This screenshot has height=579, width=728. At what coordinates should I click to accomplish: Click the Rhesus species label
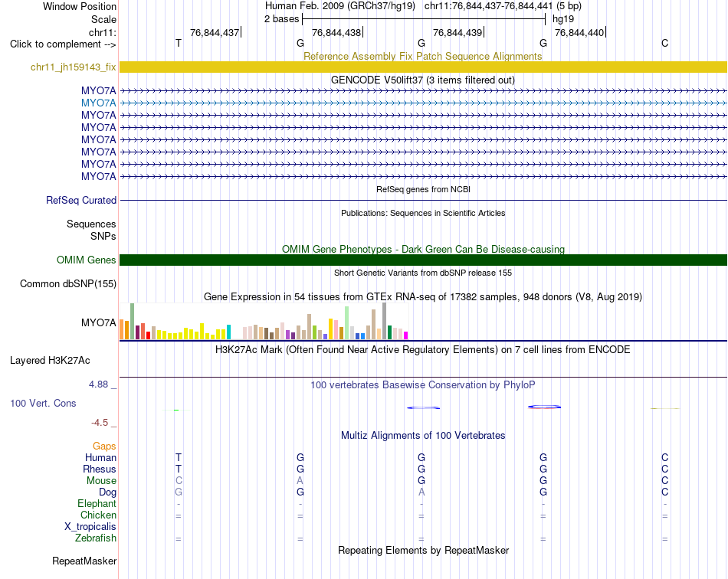(100, 469)
